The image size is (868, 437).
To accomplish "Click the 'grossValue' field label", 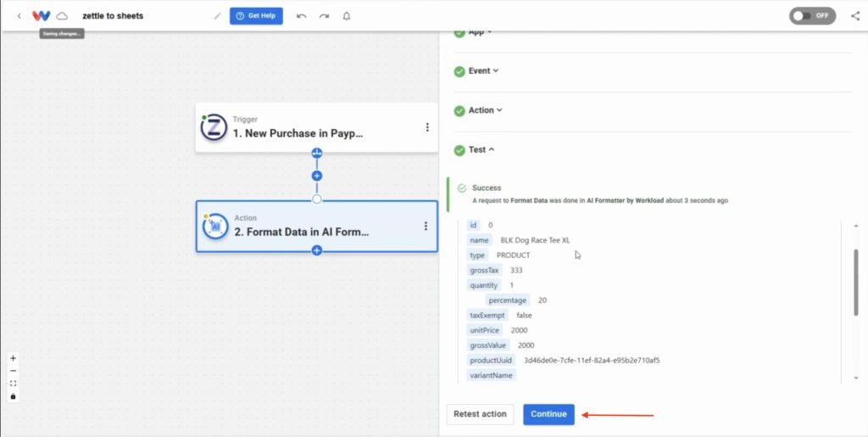I will pyautogui.click(x=488, y=345).
